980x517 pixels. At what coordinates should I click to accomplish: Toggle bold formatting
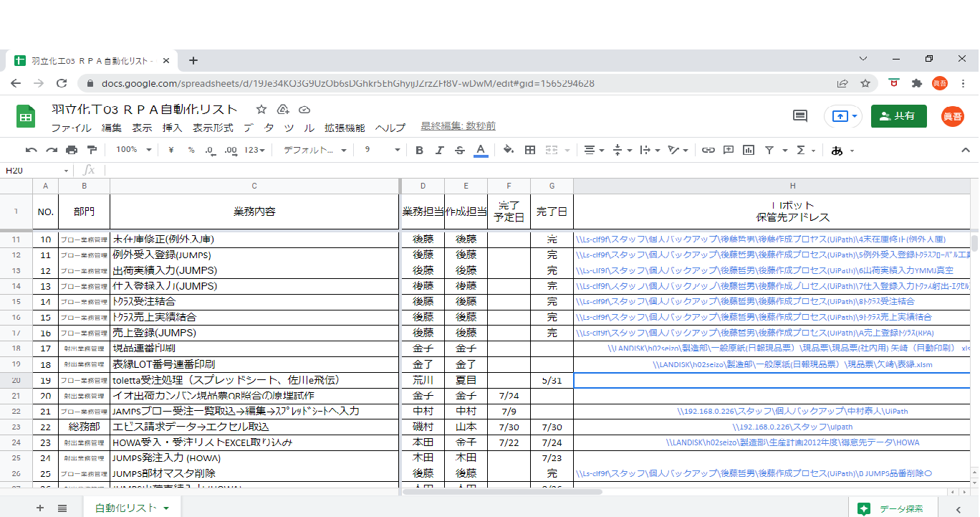[419, 150]
